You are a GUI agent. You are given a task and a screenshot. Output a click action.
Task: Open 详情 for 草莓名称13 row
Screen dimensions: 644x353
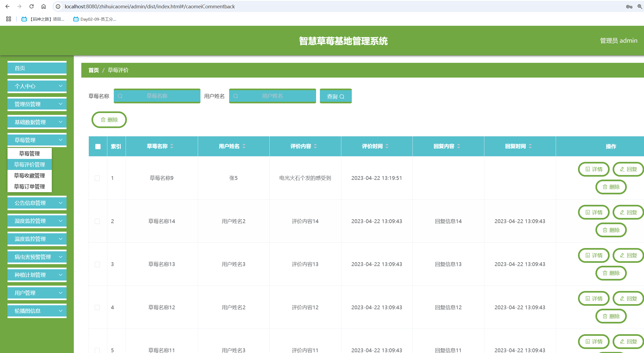click(x=594, y=255)
